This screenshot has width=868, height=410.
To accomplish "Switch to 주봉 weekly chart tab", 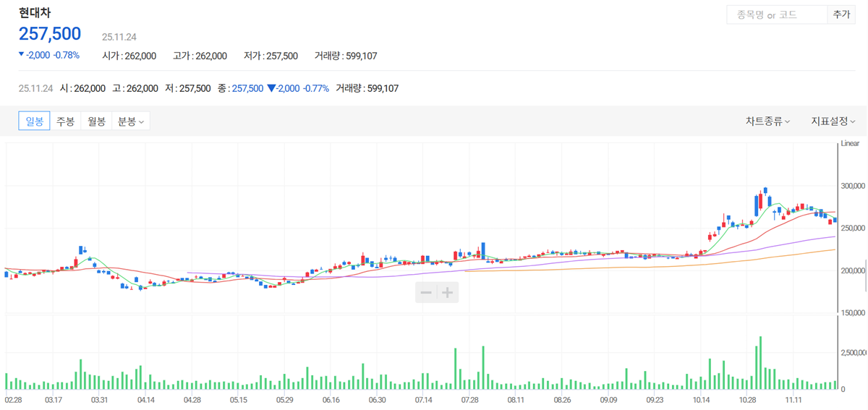I will tap(66, 121).
